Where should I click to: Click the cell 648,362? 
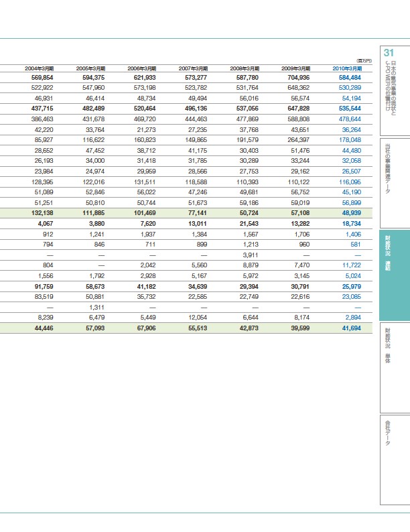[299, 88]
